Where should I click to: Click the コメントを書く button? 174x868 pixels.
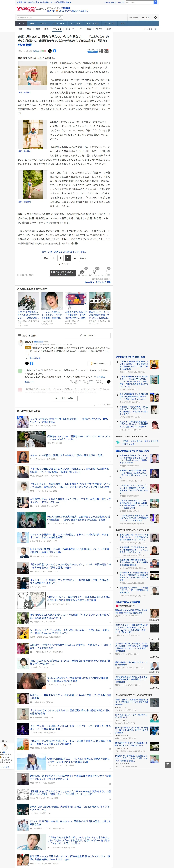coord(87,335)
